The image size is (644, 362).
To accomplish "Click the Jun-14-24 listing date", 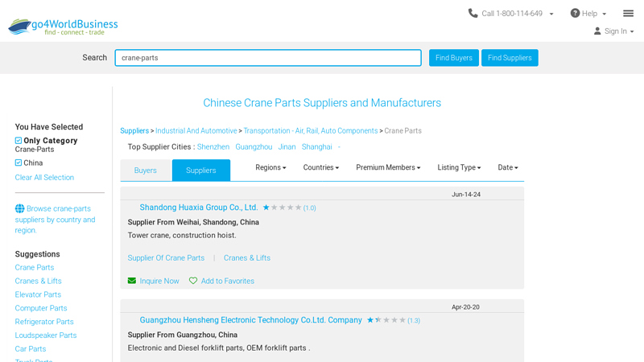I will point(466,194).
